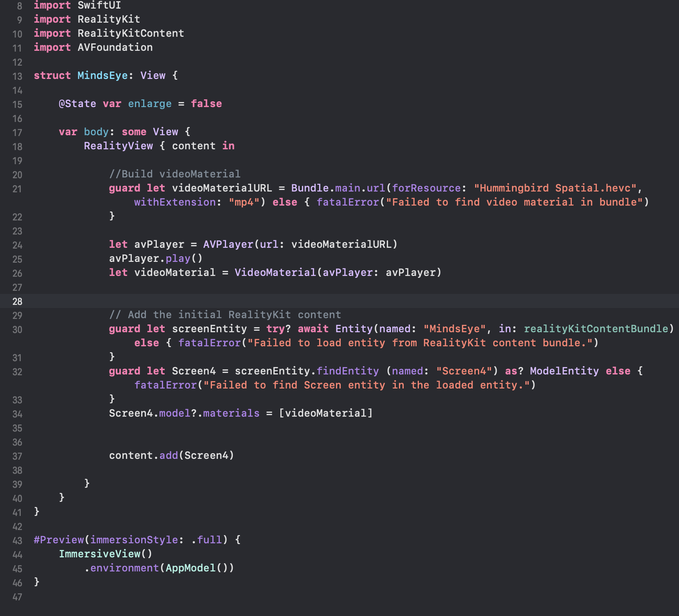Place cursor on the content.add(Screen4) statement
679x616 pixels.
[x=171, y=455]
